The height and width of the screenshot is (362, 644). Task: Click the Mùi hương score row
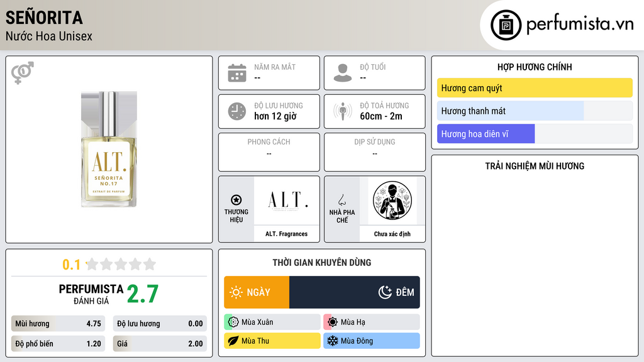click(x=58, y=324)
